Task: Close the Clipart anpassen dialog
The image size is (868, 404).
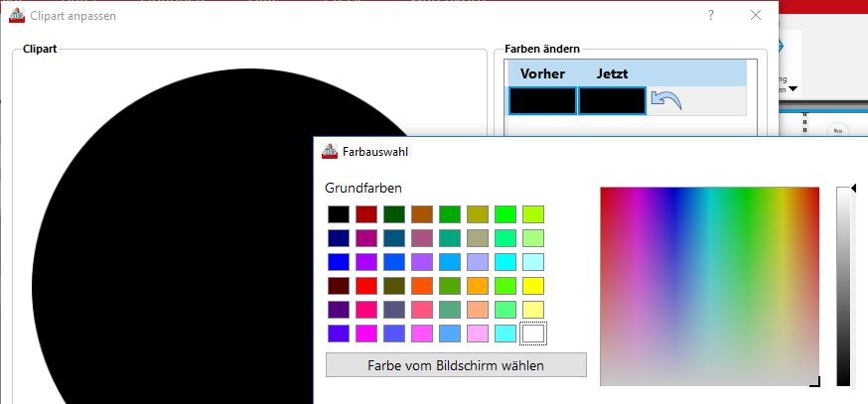Action: tap(755, 16)
